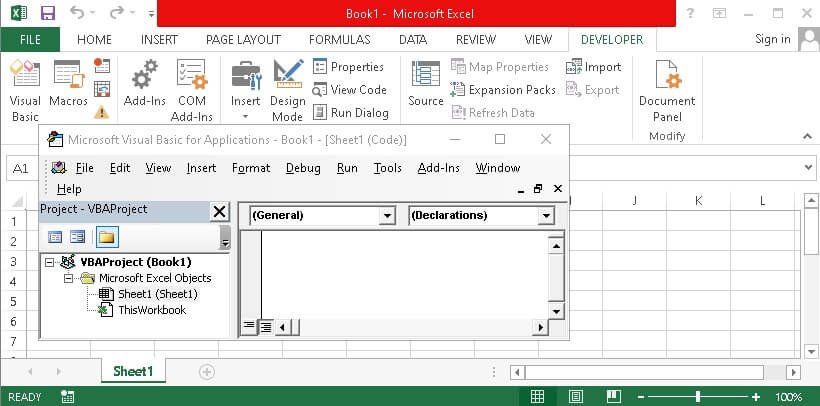Switch to Procedure View button
820x406 pixels.
point(249,327)
